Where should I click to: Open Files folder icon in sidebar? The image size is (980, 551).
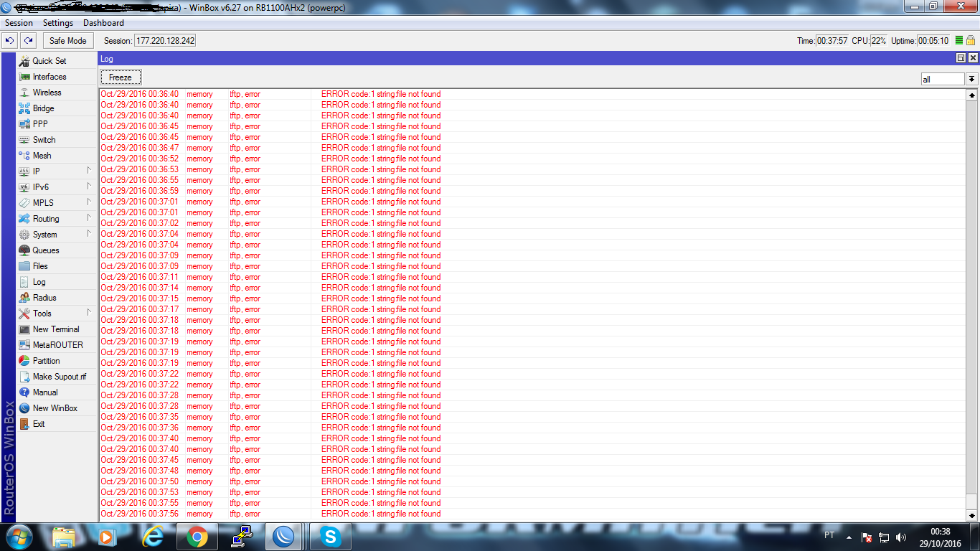24,266
